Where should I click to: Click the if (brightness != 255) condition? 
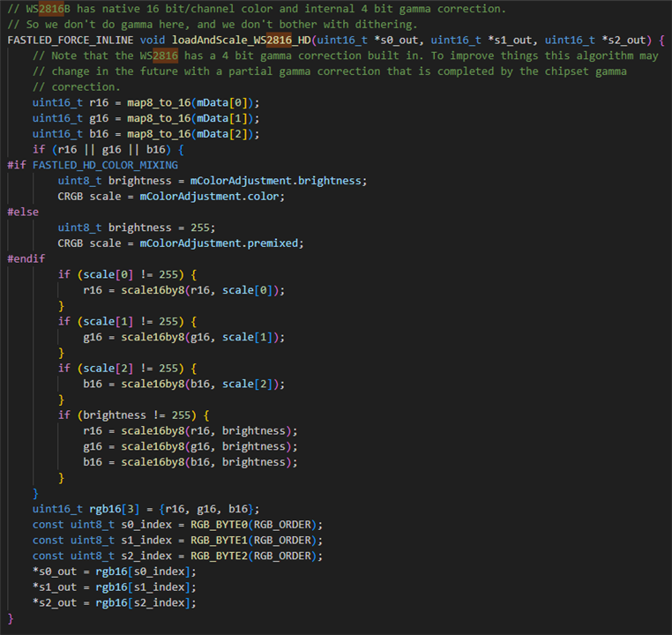click(x=134, y=415)
